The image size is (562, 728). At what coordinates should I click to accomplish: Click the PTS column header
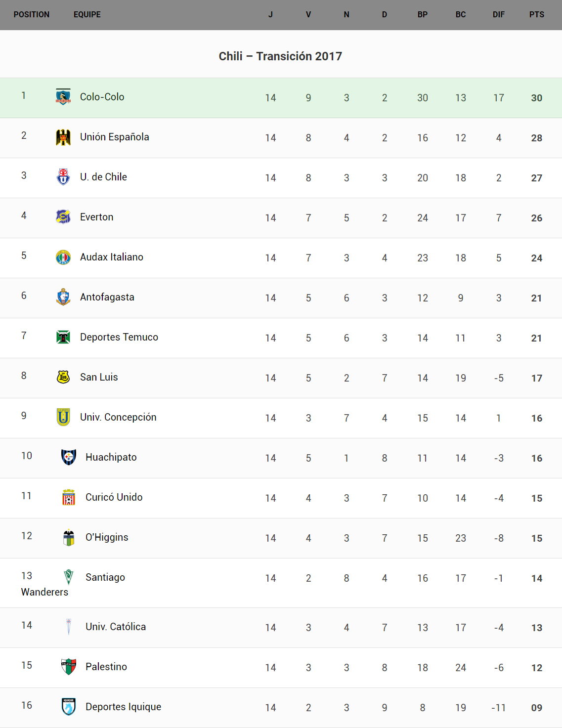[536, 15]
